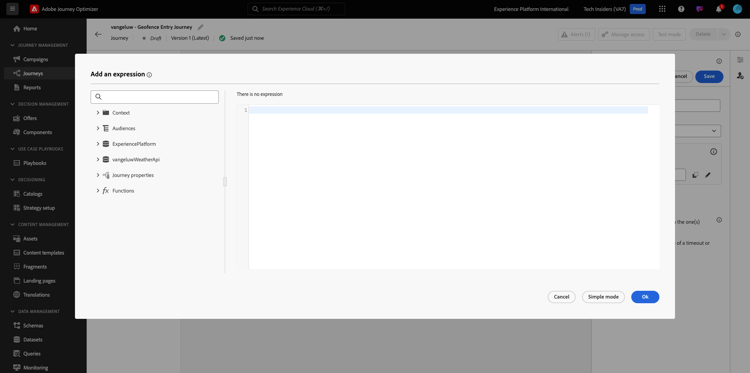Open the dropdown arrow next to Delete
Image resolution: width=750 pixels, height=373 pixels.
click(723, 34)
